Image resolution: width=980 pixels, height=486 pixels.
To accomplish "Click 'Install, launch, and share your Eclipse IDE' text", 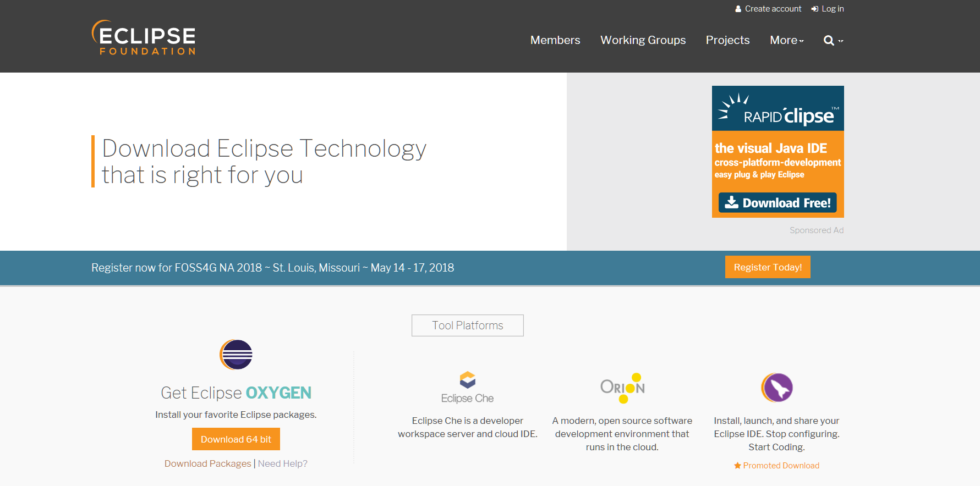I will point(777,434).
